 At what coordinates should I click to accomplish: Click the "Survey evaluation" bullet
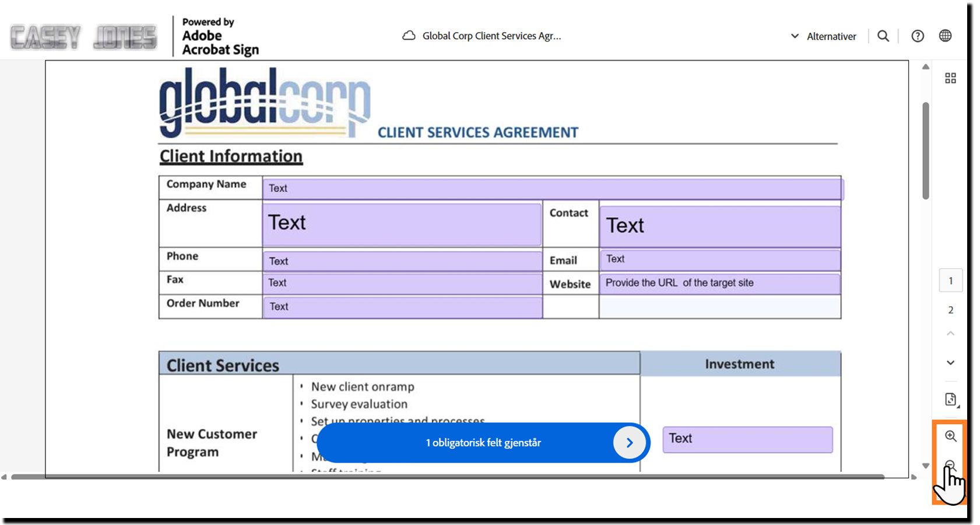tap(359, 404)
